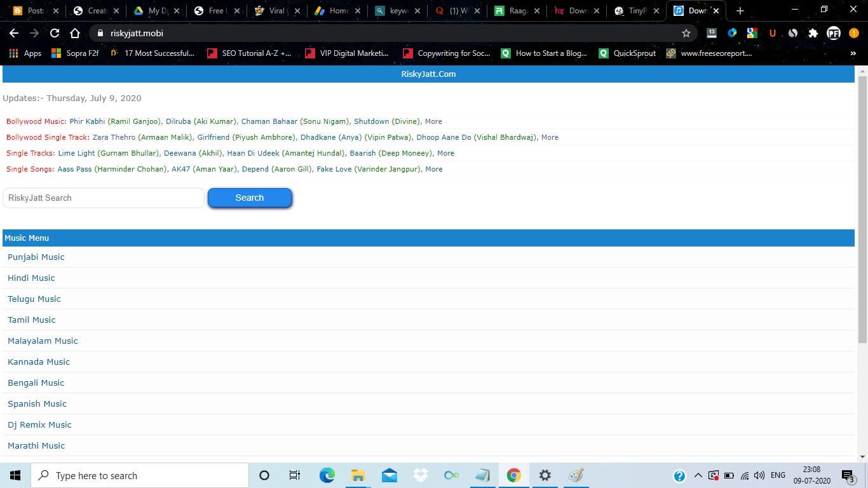Open the Apps grid shortcut
Screen dimensions: 868x488
(x=25, y=53)
